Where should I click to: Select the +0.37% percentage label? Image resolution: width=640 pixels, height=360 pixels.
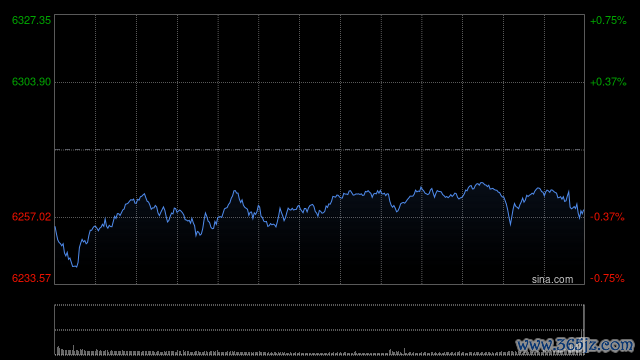608,82
